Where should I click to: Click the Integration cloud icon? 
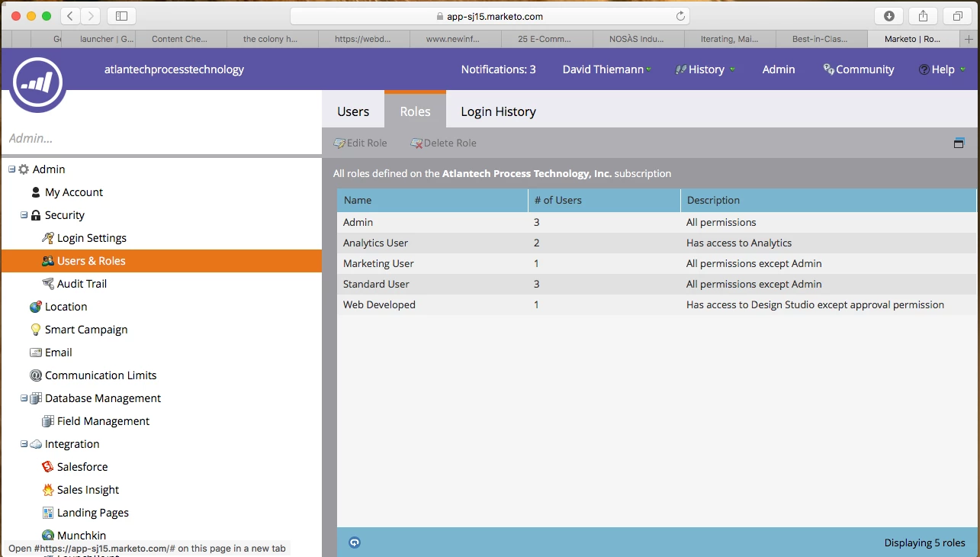click(36, 444)
